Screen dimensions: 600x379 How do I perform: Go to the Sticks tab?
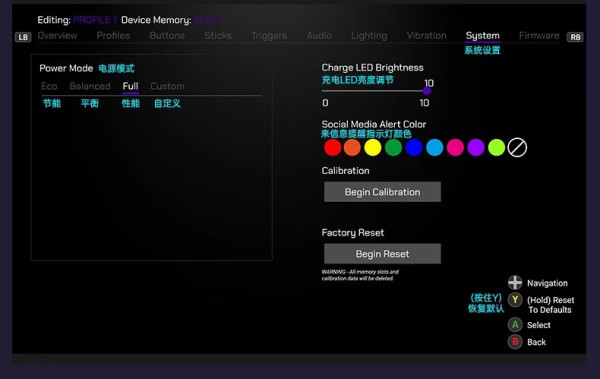click(218, 36)
